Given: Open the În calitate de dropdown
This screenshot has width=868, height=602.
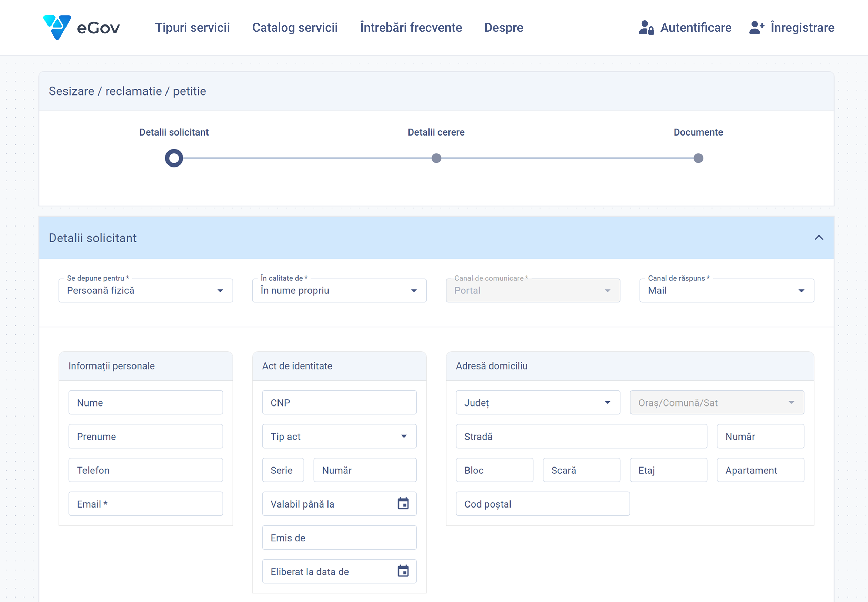Looking at the screenshot, I should pos(339,290).
